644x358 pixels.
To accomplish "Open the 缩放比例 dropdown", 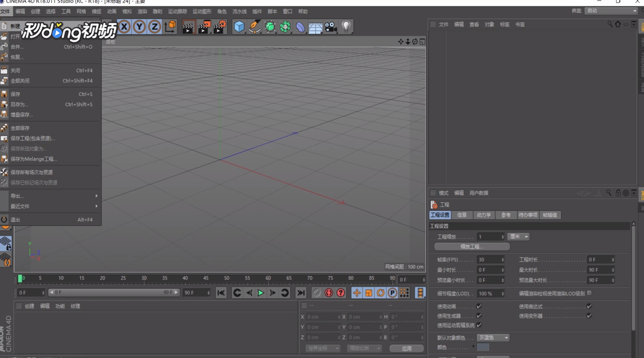I will (x=364, y=348).
